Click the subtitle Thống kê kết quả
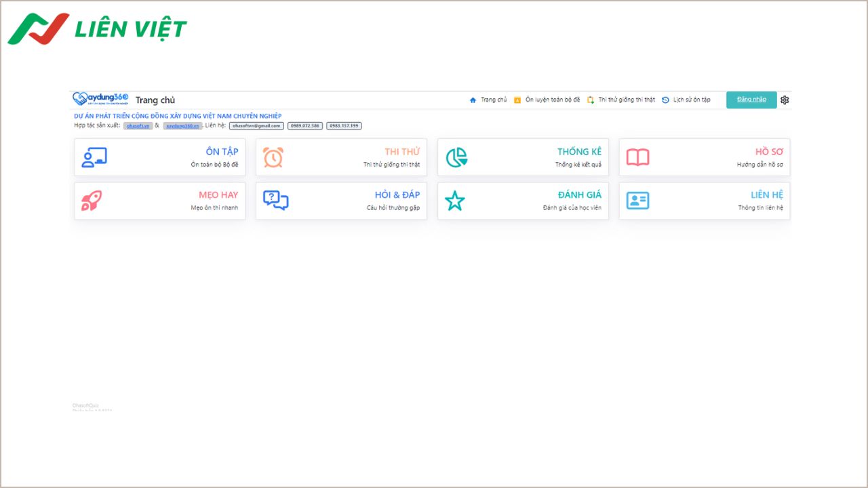This screenshot has width=868, height=488. (578, 165)
